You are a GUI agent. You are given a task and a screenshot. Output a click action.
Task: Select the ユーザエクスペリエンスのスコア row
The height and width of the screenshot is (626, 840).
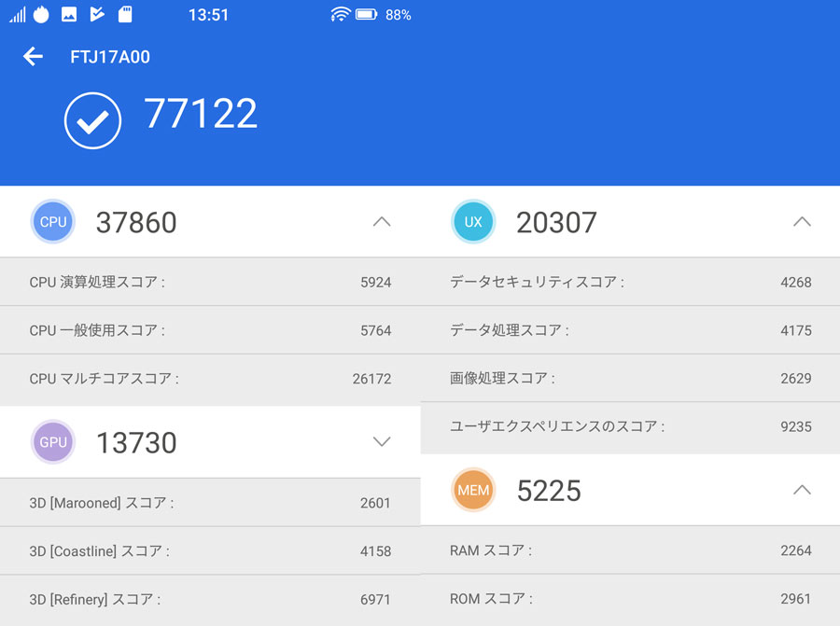631,426
